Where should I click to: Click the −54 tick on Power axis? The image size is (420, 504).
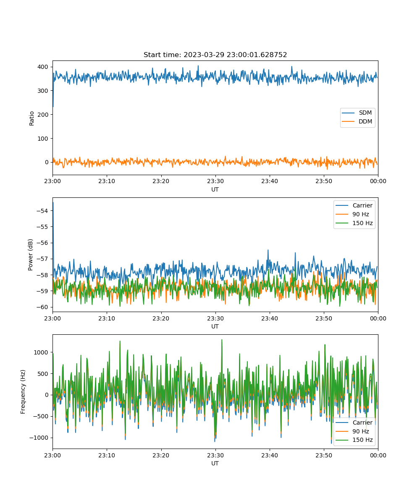click(x=43, y=211)
